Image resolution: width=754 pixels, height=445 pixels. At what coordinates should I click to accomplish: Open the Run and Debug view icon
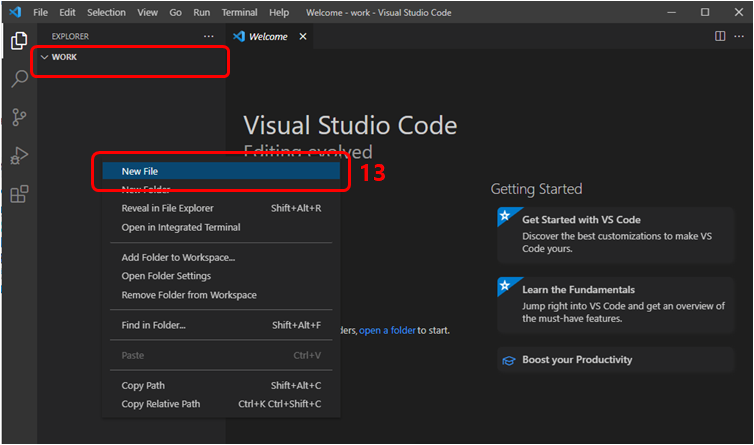coord(19,155)
